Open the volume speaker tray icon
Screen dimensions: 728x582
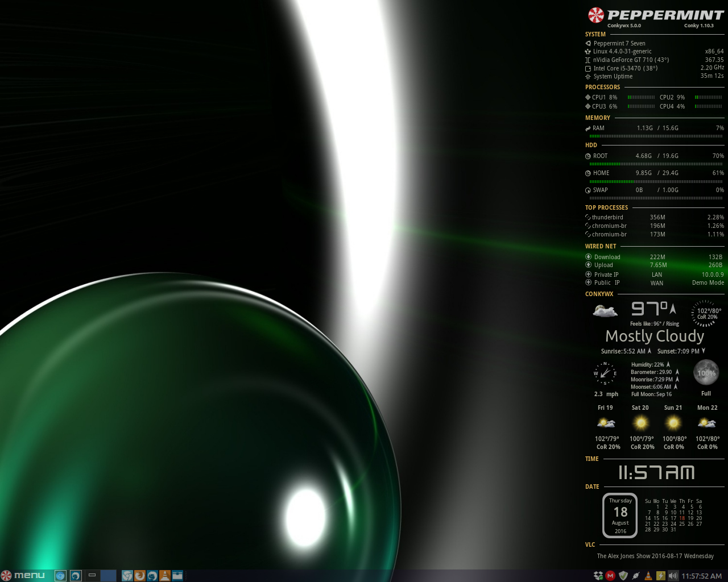tap(673, 576)
